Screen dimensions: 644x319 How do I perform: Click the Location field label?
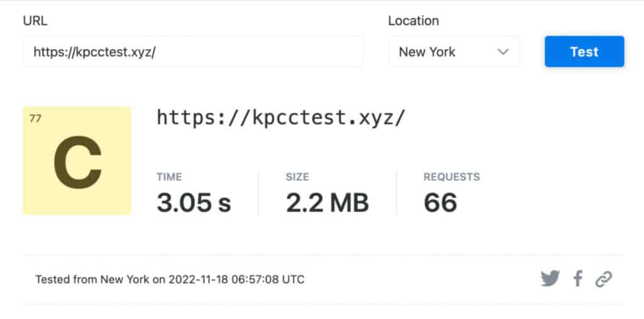[x=414, y=21]
